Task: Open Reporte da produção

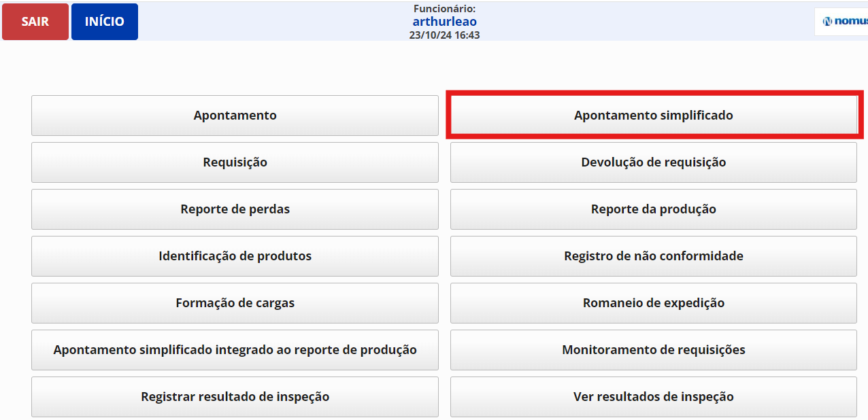Action: tap(654, 209)
